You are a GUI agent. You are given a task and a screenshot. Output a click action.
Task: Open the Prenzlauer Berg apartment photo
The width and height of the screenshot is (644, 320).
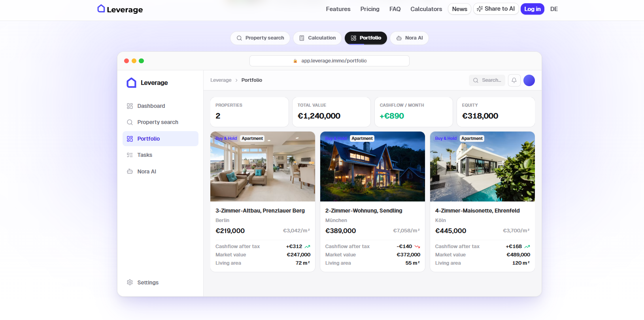click(263, 166)
